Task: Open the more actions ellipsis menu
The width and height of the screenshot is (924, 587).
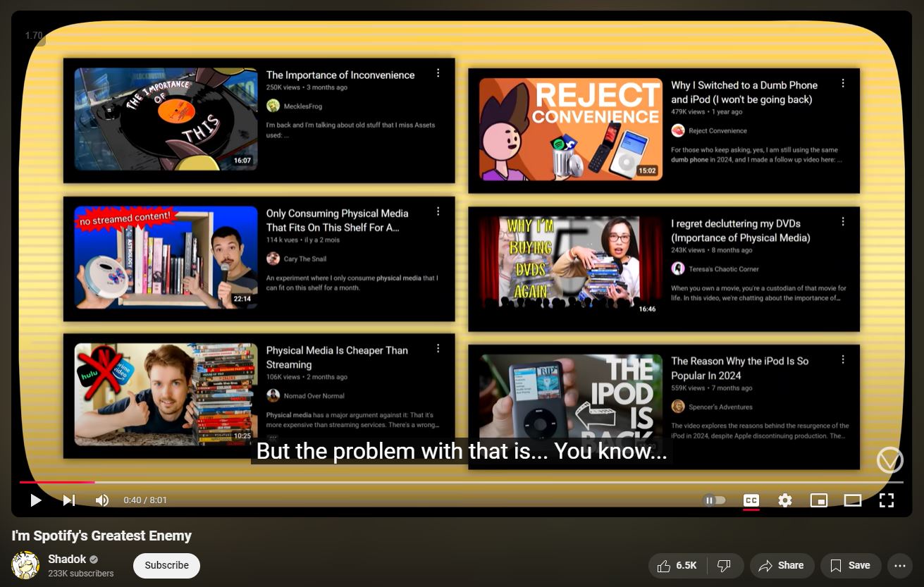Action: pyautogui.click(x=899, y=565)
